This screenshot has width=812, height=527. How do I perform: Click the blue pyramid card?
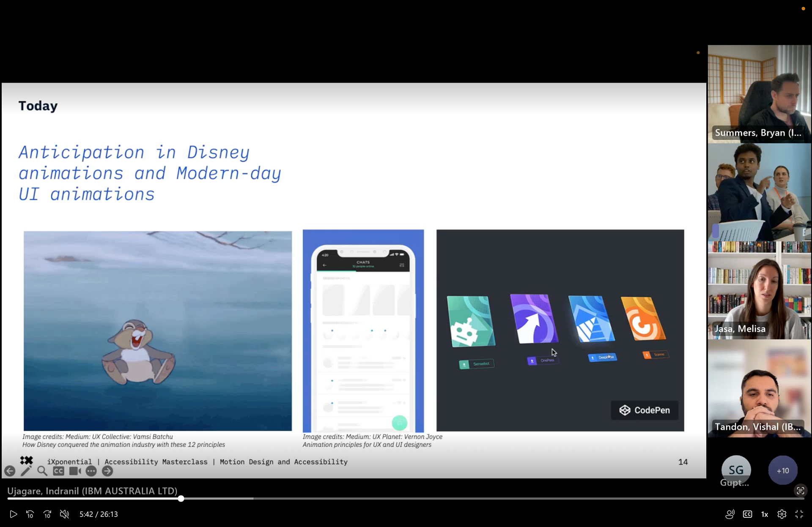(591, 319)
